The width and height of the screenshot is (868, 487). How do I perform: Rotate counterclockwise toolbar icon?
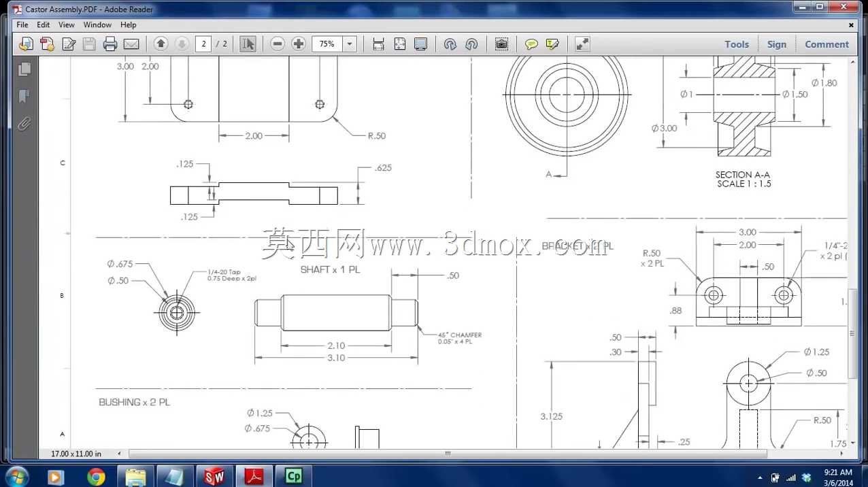click(x=450, y=44)
